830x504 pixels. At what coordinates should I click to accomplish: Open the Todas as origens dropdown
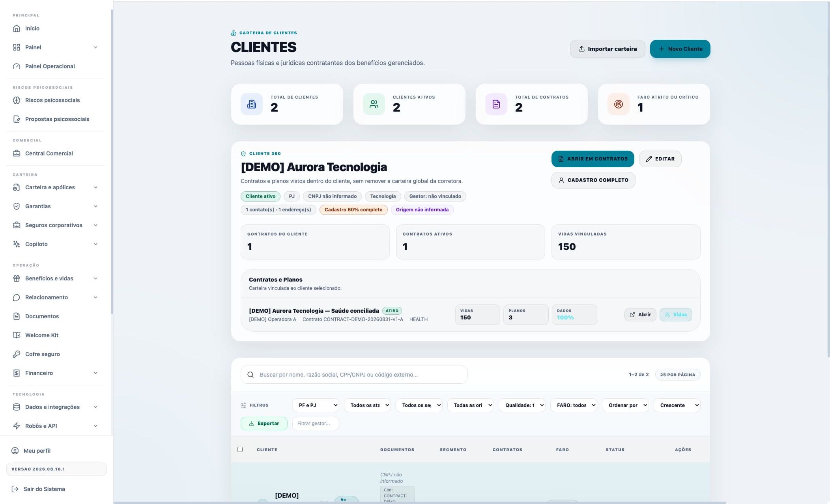(471, 405)
